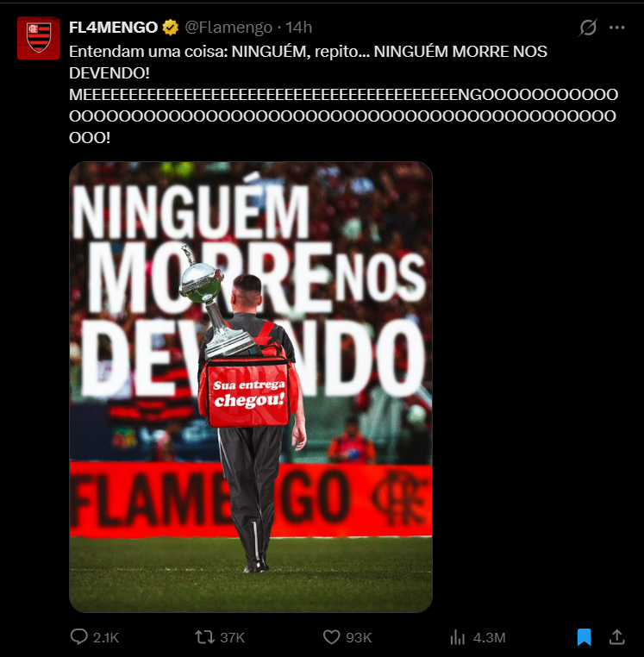Click the 2.1K replies count
This screenshot has height=657, width=644.
point(106,638)
